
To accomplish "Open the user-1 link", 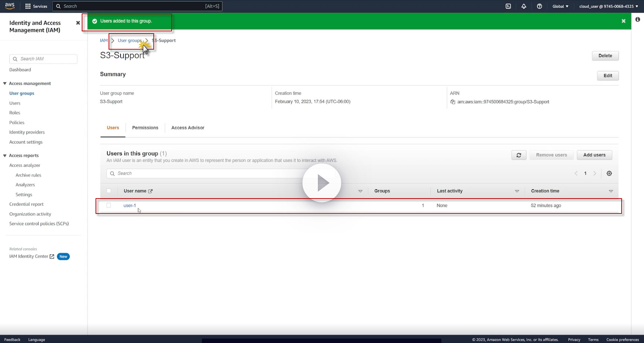I will 130,206.
